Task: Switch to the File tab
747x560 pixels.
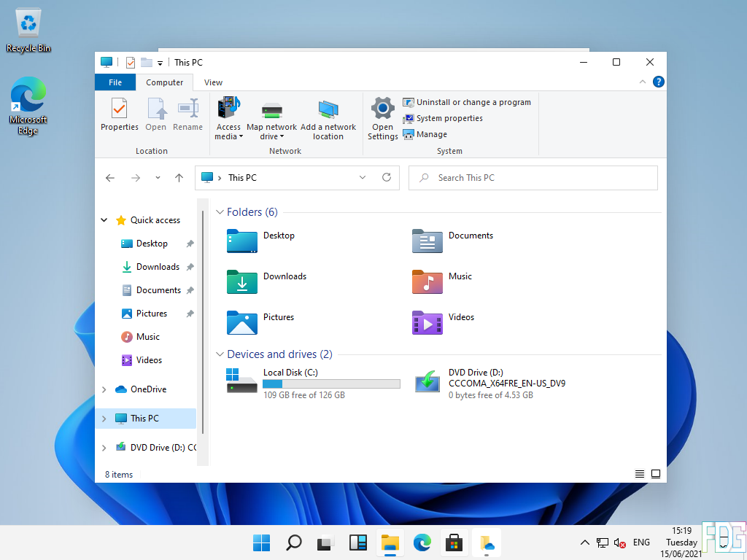Action: point(115,82)
